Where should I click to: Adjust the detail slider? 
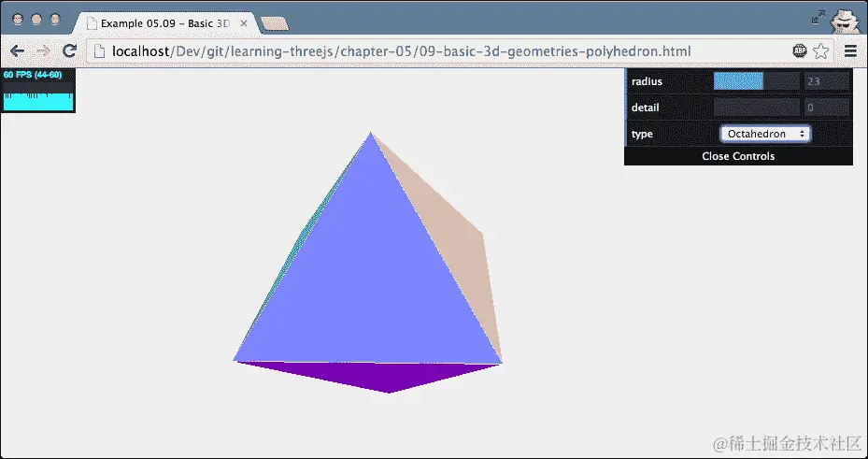[756, 108]
